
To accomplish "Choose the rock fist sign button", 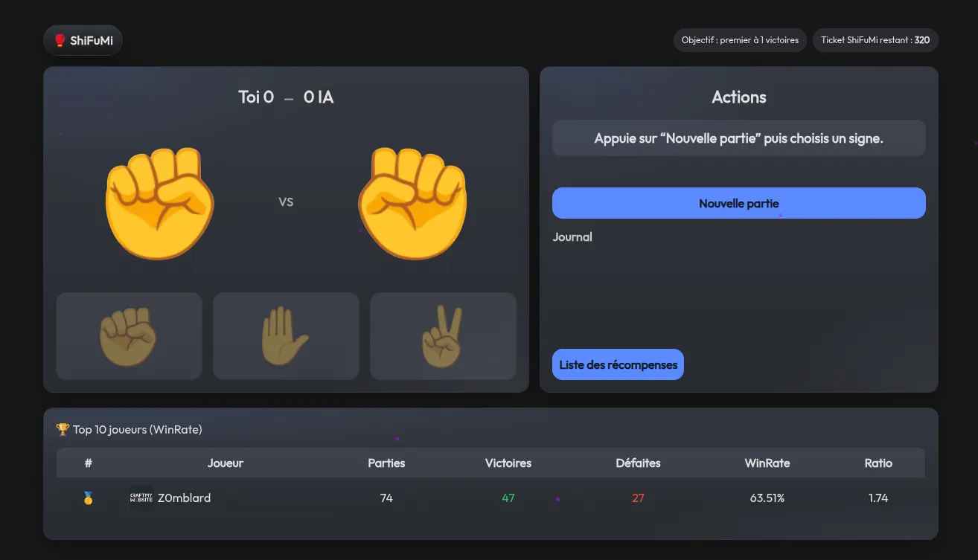I will click(x=129, y=336).
